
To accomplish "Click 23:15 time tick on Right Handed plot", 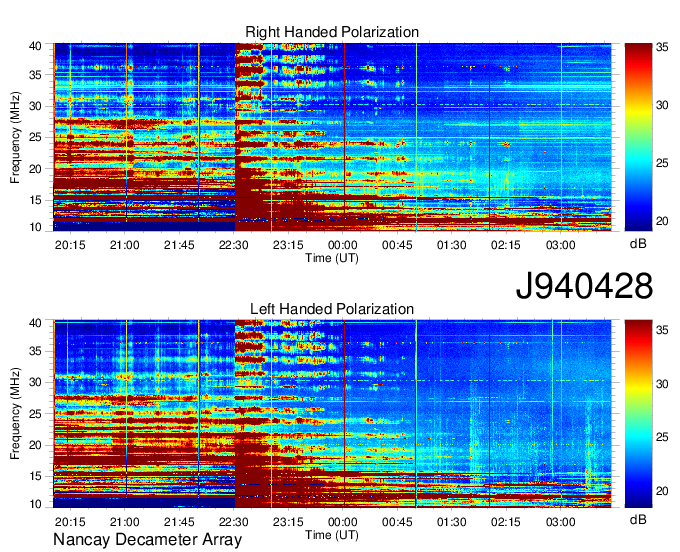I will pyautogui.click(x=288, y=245).
